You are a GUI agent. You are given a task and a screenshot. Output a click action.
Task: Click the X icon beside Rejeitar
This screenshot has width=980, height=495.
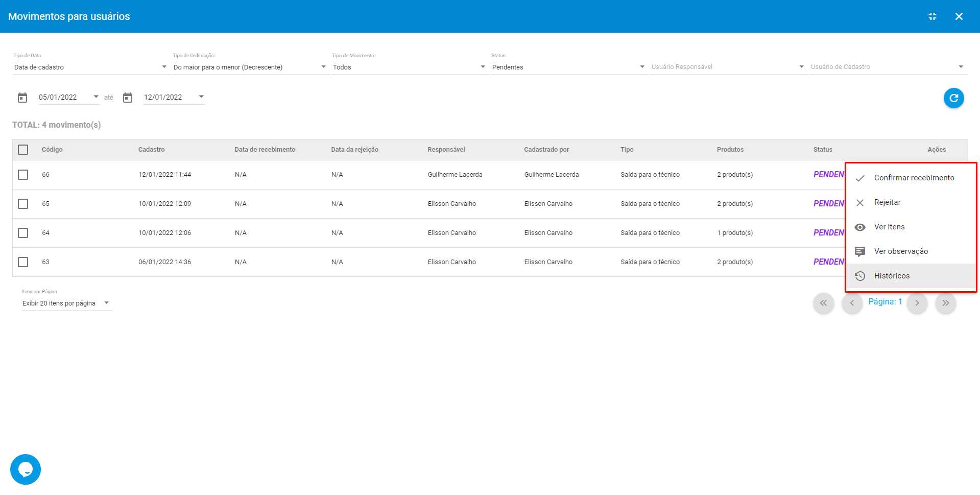click(x=860, y=203)
